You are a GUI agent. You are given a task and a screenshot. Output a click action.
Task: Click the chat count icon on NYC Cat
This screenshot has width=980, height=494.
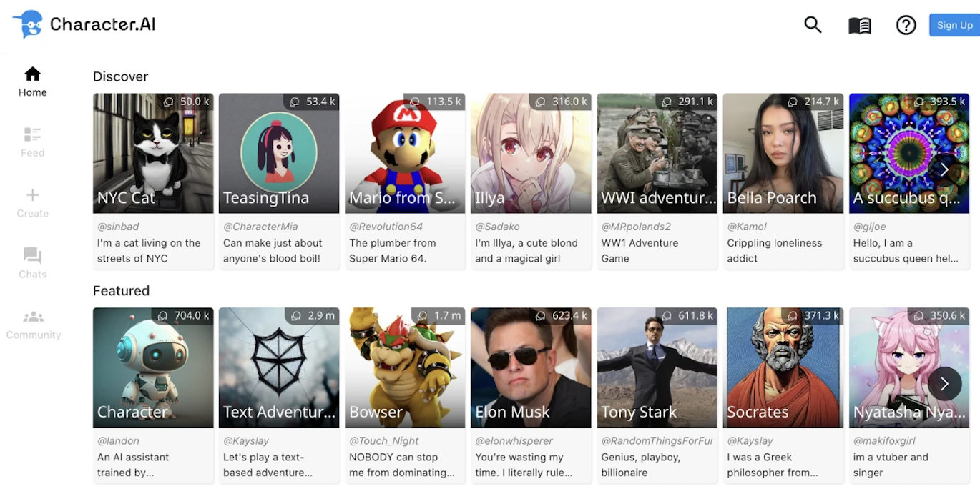[168, 102]
